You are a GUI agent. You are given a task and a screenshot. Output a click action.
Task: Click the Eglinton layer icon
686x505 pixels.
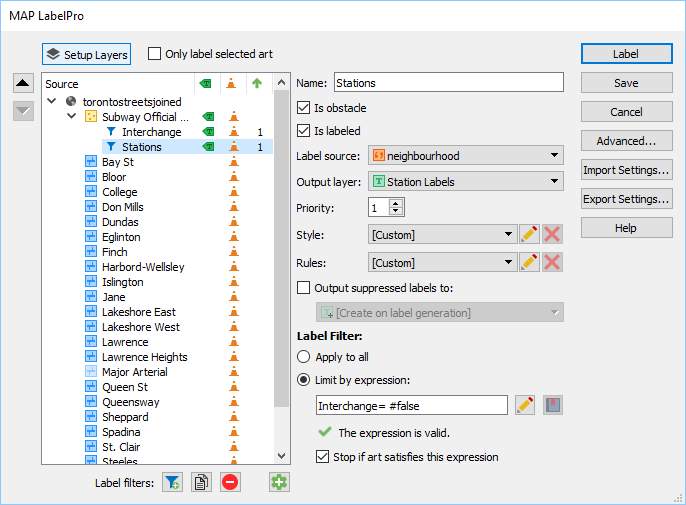click(91, 237)
